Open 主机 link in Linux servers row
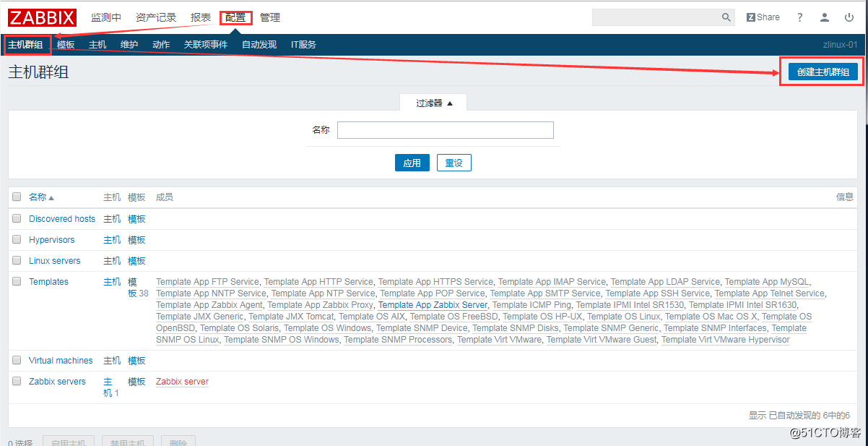This screenshot has width=868, height=446. coord(112,260)
